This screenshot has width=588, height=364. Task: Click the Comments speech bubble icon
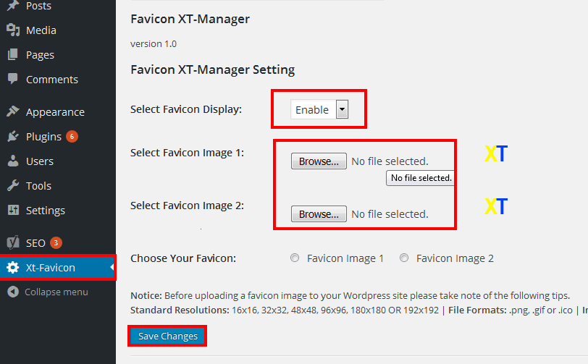point(12,80)
